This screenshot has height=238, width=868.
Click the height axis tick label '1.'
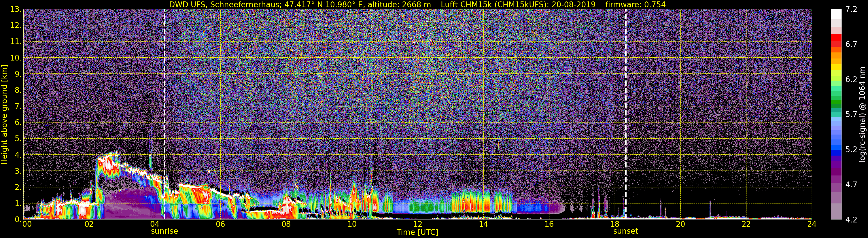(x=18, y=203)
